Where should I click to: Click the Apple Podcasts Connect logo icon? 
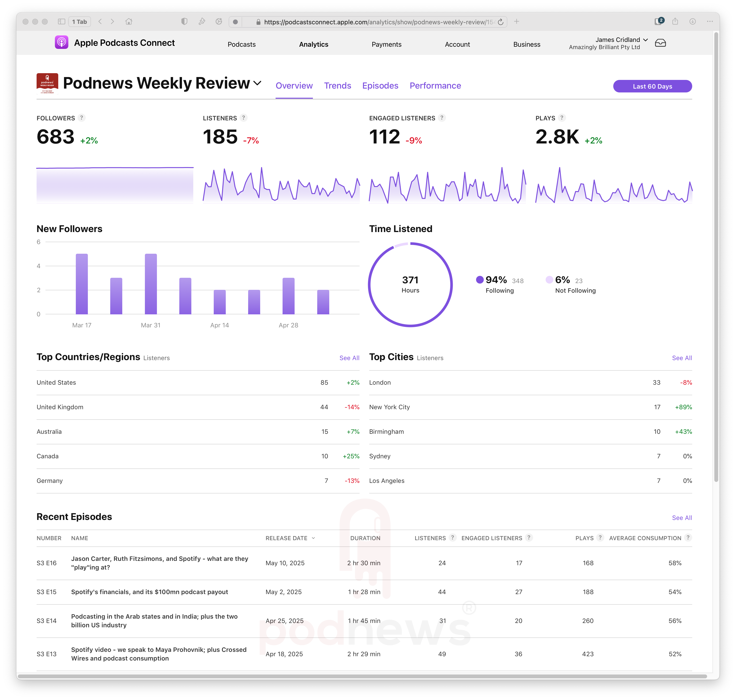[x=62, y=43]
